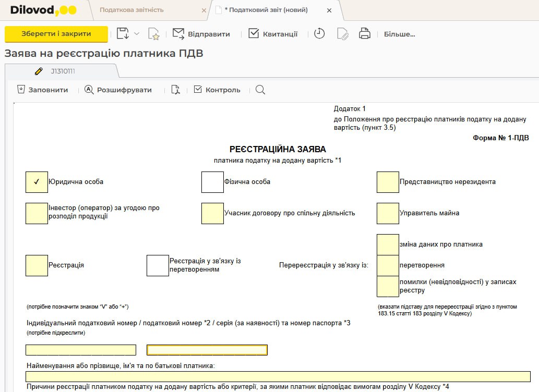Viewport: 539px width, 392px height.
Task: Click the add to favorites star icon
Action: click(153, 34)
